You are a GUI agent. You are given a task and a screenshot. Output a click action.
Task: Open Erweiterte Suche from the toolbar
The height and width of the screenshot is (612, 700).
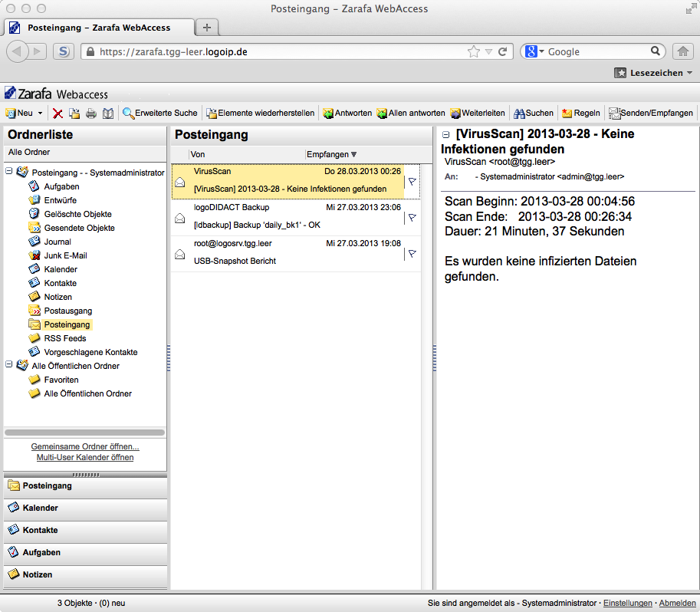tap(159, 114)
